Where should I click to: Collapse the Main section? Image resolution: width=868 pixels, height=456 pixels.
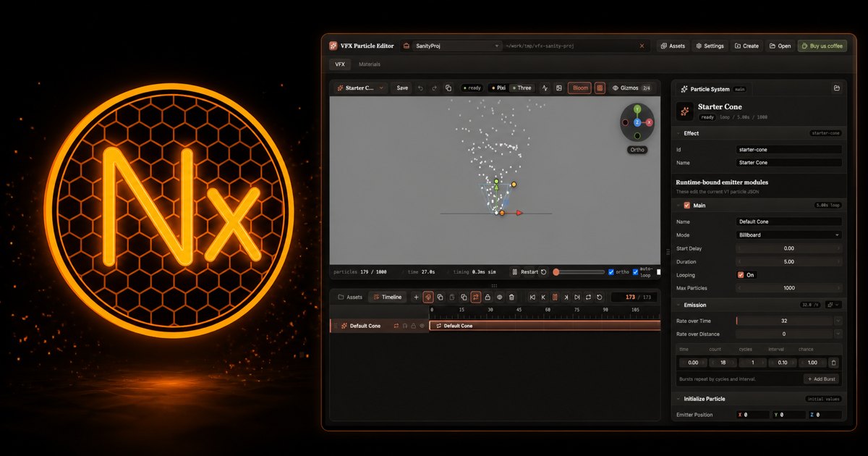678,206
